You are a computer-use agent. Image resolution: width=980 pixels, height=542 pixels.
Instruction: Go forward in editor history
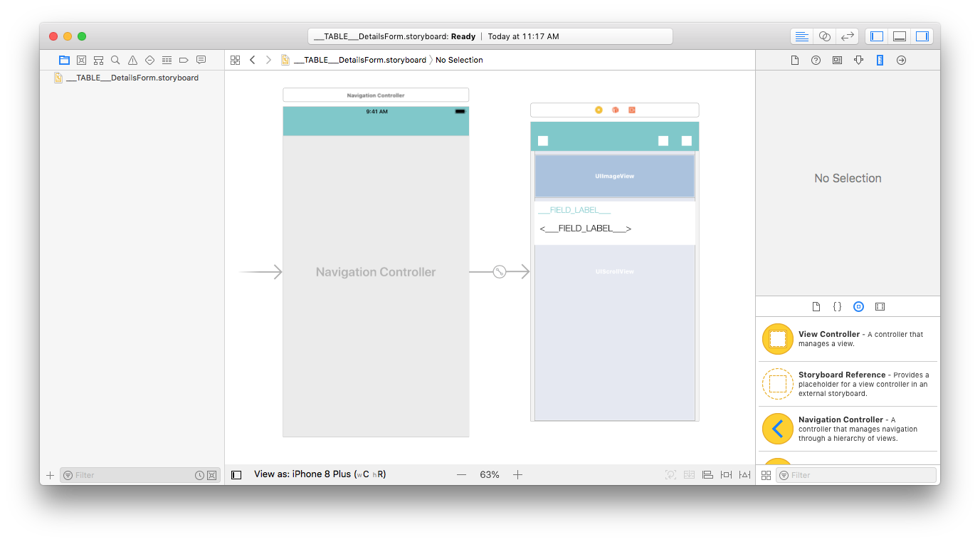click(268, 60)
